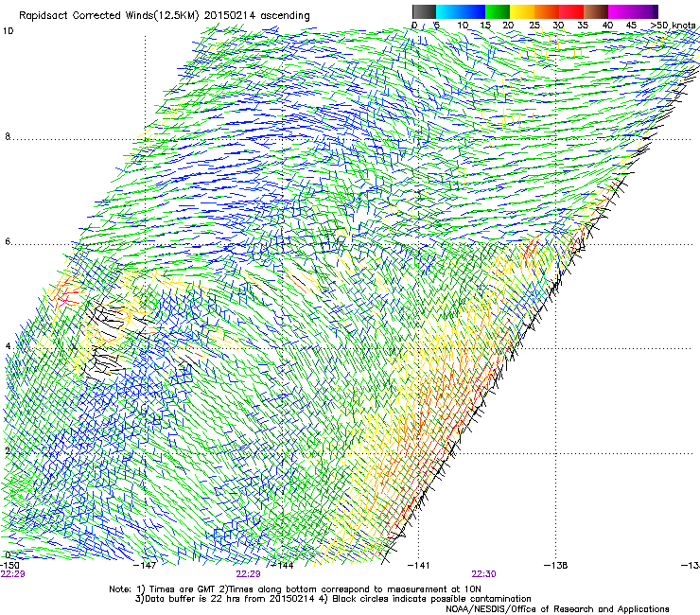Click the NOAA/NESDIS credit line
Viewport: 700px width, 615px height.
pos(557,609)
